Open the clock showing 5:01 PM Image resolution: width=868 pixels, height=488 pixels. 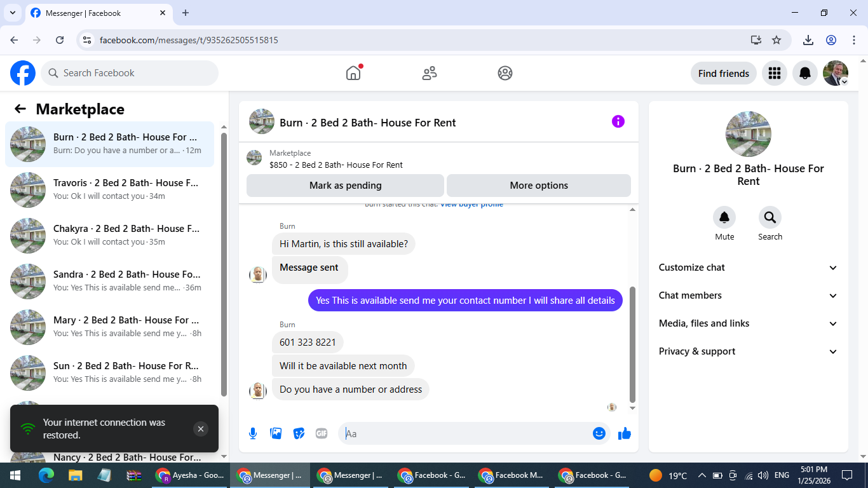814,475
